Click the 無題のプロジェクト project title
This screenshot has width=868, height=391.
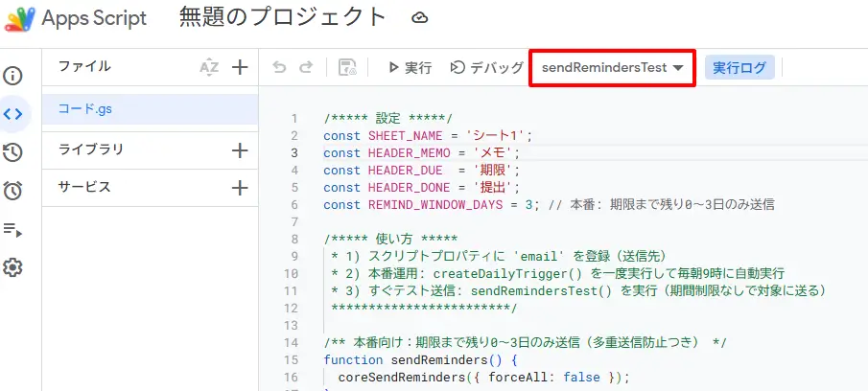tap(283, 18)
